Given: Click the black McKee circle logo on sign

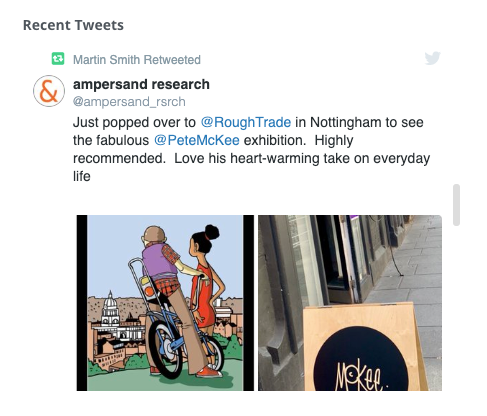Looking at the screenshot, I should click(x=361, y=361).
